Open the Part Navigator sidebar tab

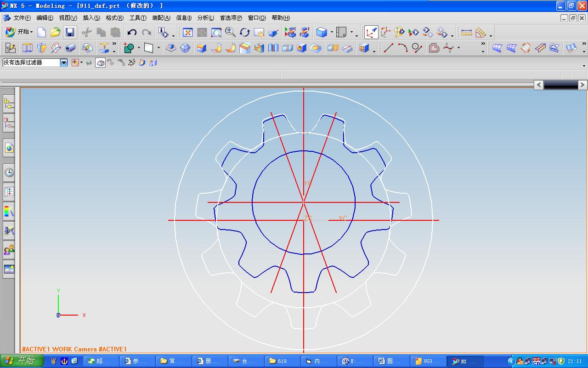9,123
